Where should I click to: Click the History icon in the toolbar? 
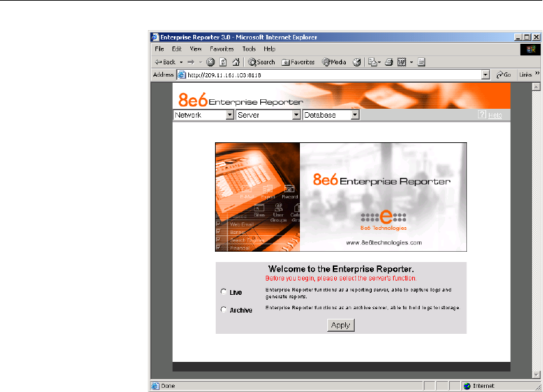coord(357,62)
